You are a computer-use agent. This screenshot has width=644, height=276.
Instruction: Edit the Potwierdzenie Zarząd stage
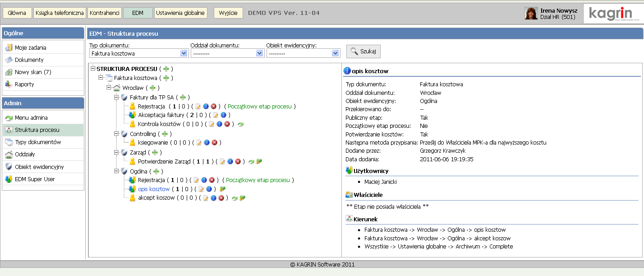coord(222,161)
